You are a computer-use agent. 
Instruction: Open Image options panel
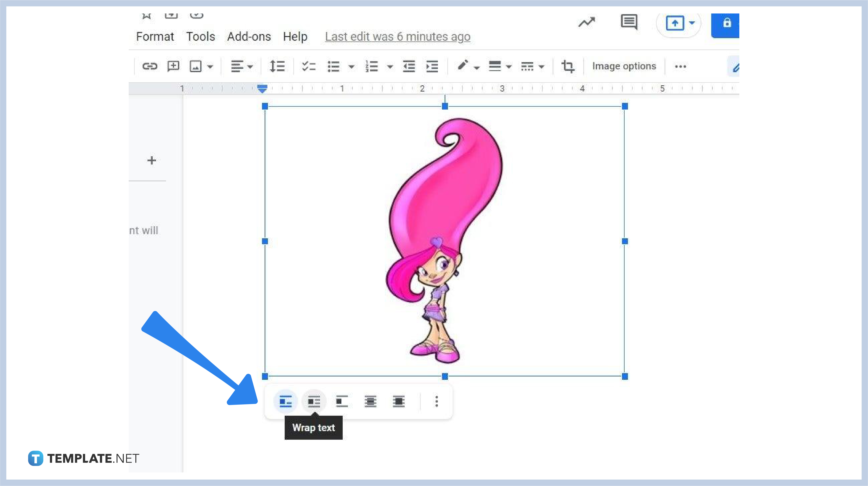(x=624, y=66)
